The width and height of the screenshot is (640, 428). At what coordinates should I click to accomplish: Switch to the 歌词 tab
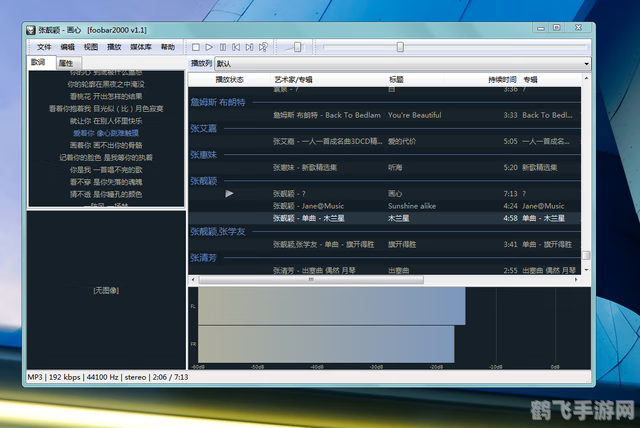[x=41, y=62]
